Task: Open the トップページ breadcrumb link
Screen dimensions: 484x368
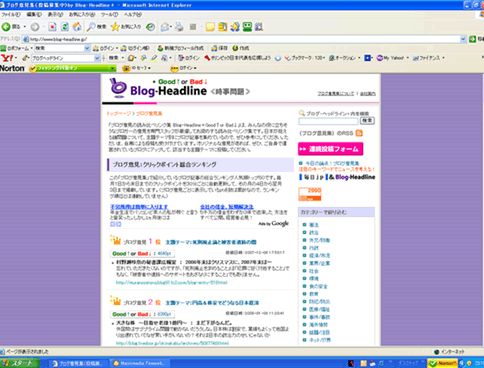Action: coord(119,114)
